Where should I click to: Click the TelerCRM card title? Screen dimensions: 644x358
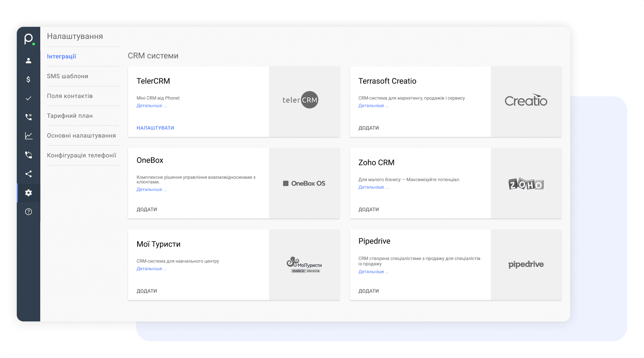pyautogui.click(x=153, y=81)
